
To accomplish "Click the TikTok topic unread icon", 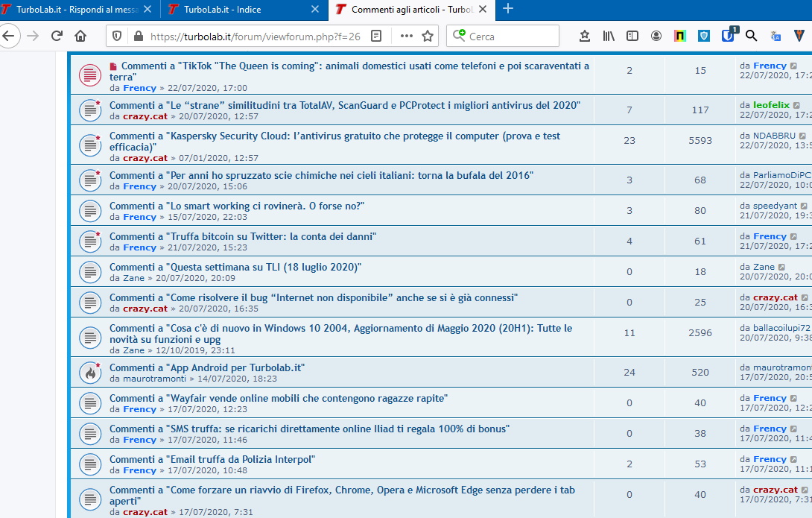I will (x=90, y=75).
